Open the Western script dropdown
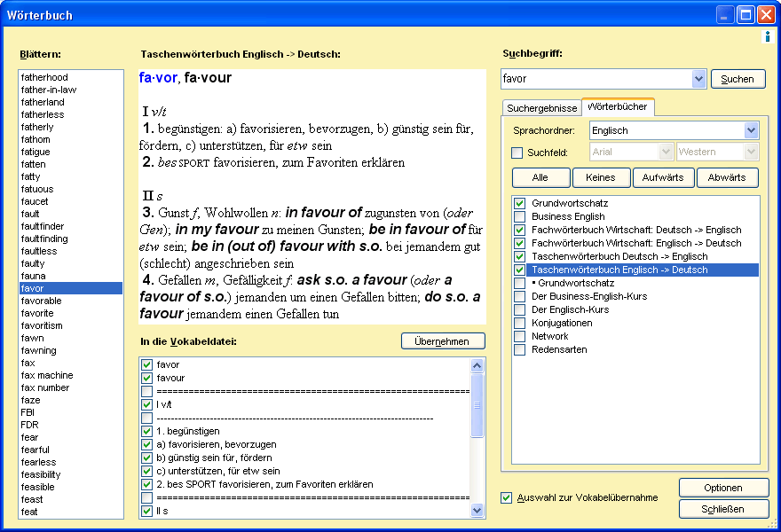The height and width of the screenshot is (532, 781). click(751, 152)
